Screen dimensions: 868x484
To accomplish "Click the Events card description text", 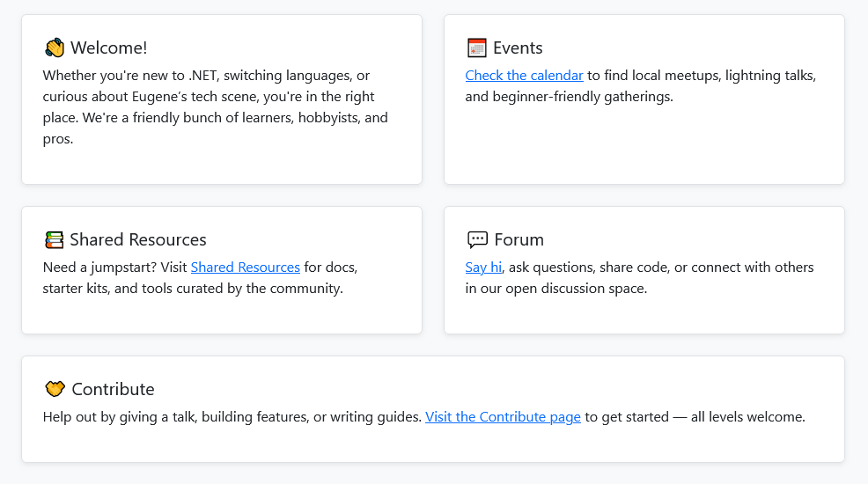I will click(x=641, y=85).
